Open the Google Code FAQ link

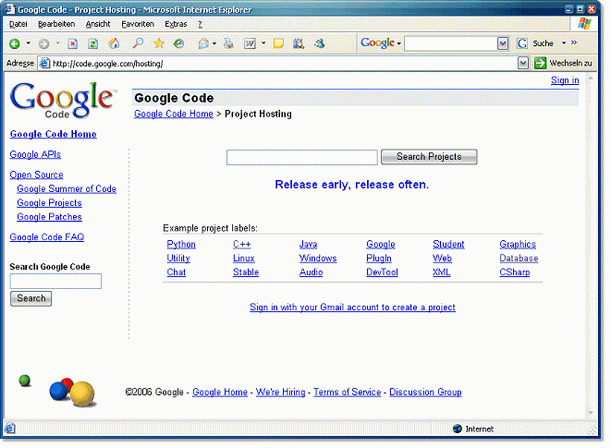[x=47, y=237]
